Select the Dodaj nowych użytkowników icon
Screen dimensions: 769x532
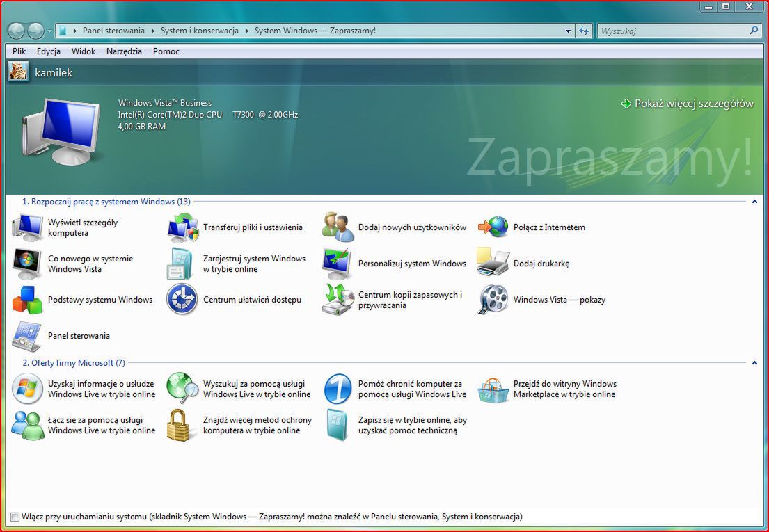coord(338,227)
